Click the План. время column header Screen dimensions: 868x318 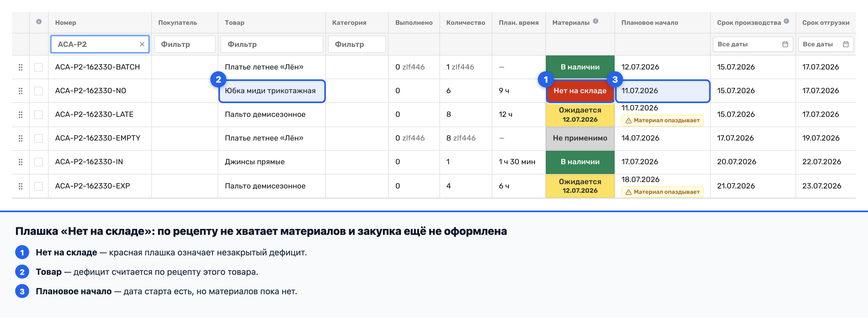coord(519,23)
